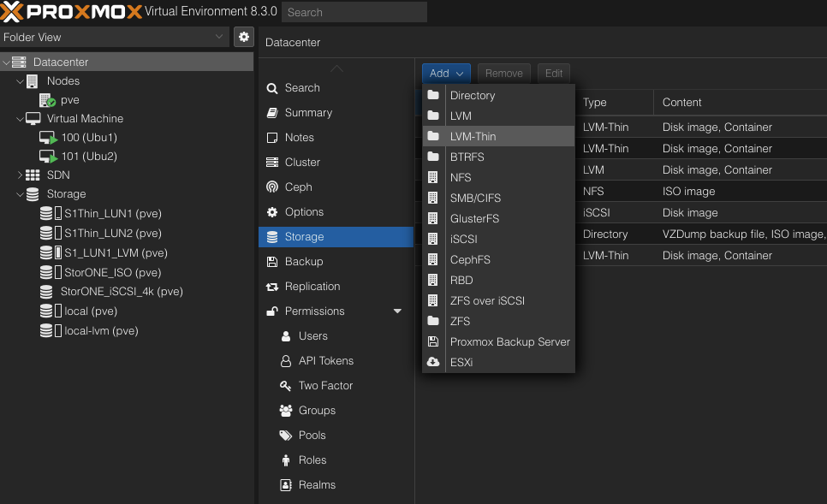Choose LVM-Thin from the Add menu

pos(498,136)
